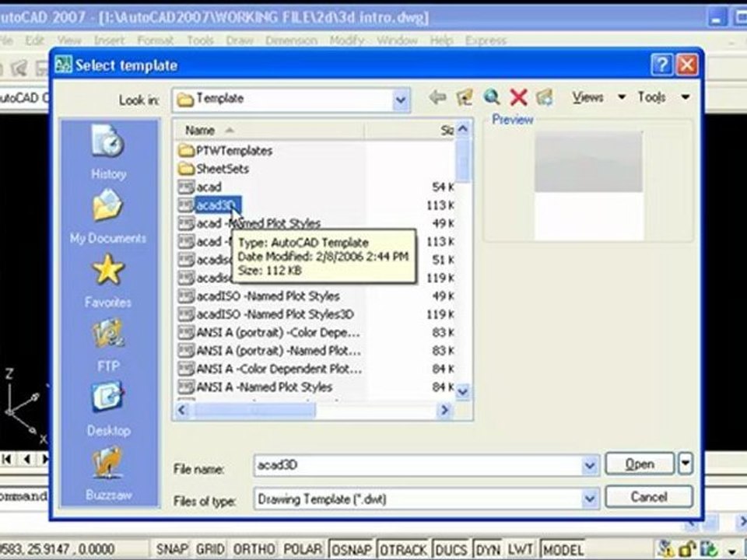This screenshot has height=560, width=747.
Task: Click the vertical scrollbar thumb in file list
Action: [462, 160]
